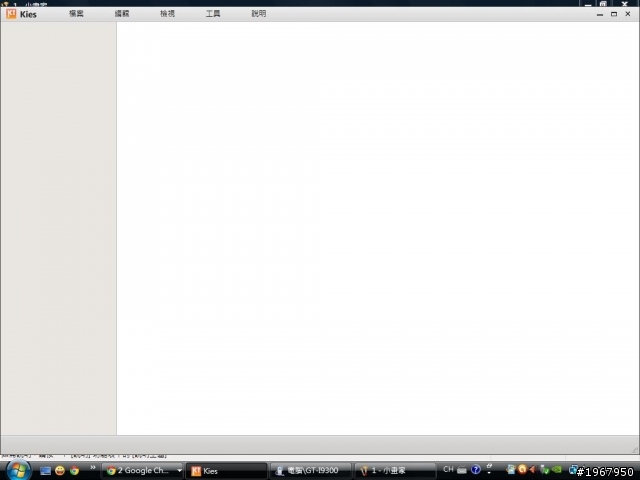
Task: Open the 編輯 (Edit) menu in Kies
Action: tap(122, 14)
